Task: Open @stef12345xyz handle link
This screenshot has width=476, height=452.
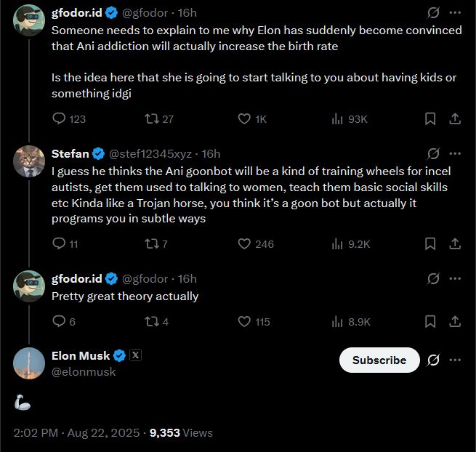Action: tap(152, 153)
